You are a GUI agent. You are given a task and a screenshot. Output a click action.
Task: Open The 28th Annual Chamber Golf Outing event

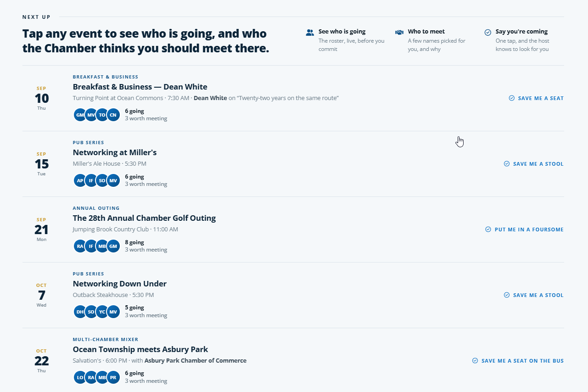coord(144,218)
